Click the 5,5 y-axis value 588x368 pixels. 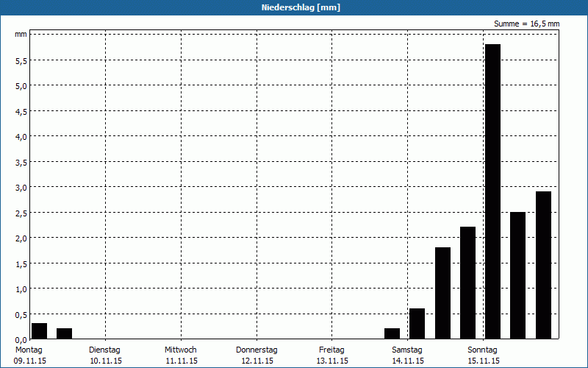pyautogui.click(x=21, y=61)
